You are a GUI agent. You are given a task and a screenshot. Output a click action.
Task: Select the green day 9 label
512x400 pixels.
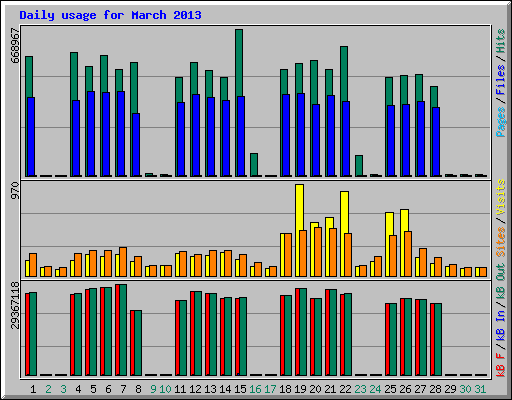[153, 389]
